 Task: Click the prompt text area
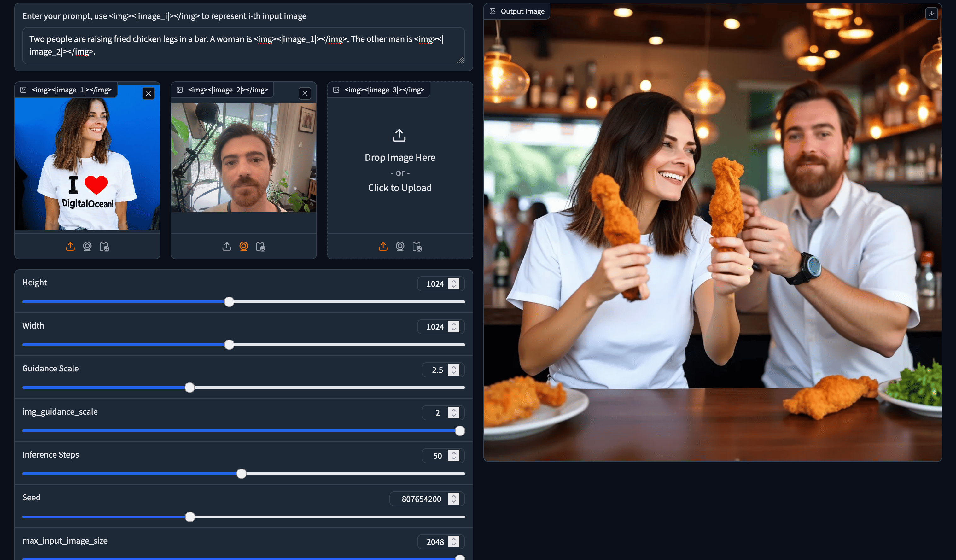(243, 45)
